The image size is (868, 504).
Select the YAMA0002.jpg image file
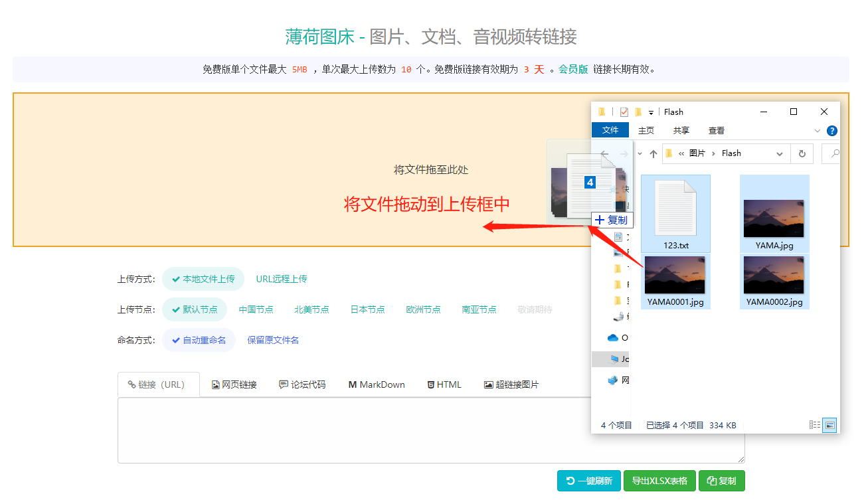click(774, 282)
